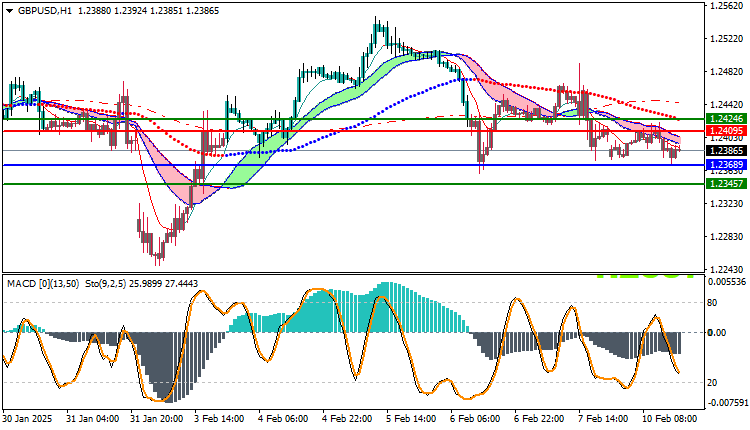Image resolution: width=750 pixels, height=430 pixels.
Task: Select the green 1.23457 price level label
Action: pos(726,184)
